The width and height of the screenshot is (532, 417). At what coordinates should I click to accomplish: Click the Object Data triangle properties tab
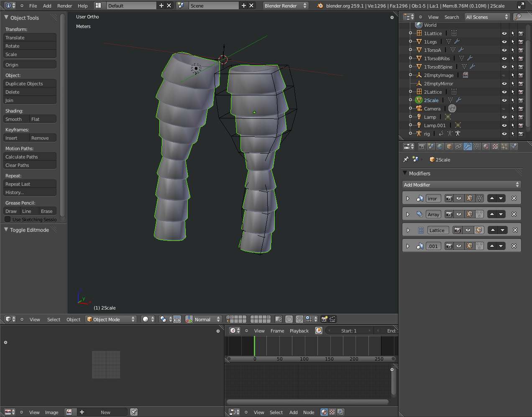(x=477, y=146)
